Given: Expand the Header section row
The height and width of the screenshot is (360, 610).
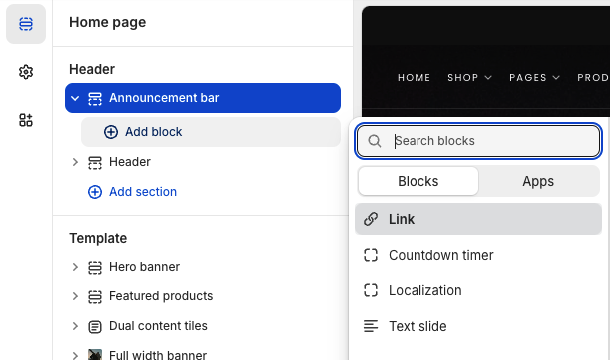Looking at the screenshot, I should 75,162.
